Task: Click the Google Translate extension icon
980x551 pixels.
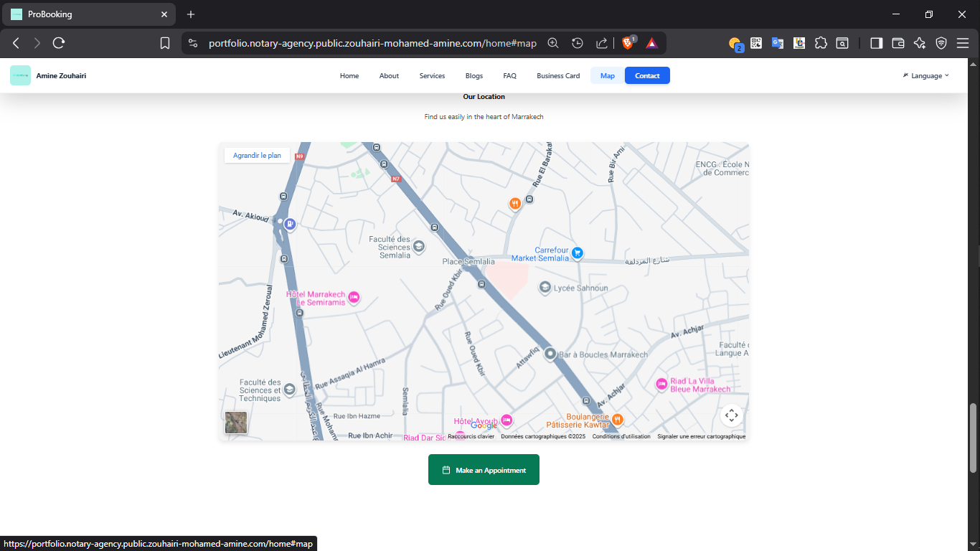Action: pyautogui.click(x=778, y=43)
